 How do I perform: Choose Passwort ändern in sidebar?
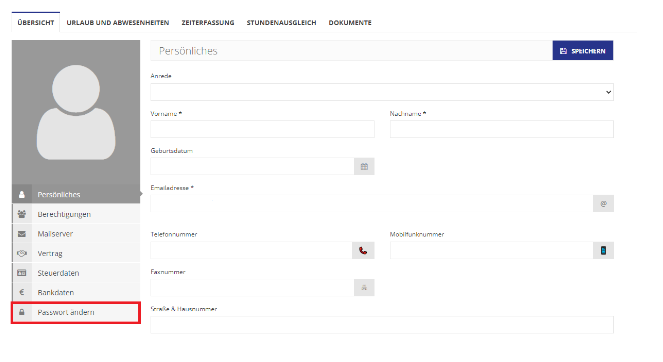pos(76,313)
